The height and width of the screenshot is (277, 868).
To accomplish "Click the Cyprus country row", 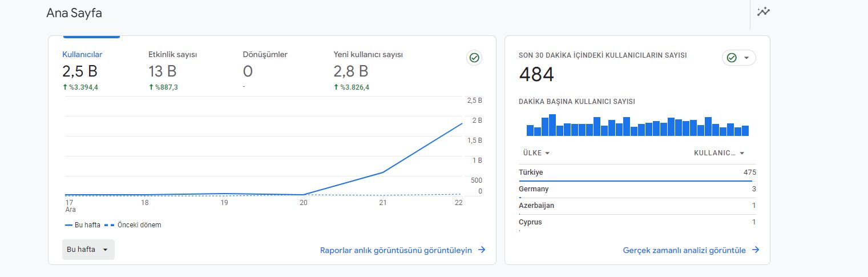I will pyautogui.click(x=637, y=222).
